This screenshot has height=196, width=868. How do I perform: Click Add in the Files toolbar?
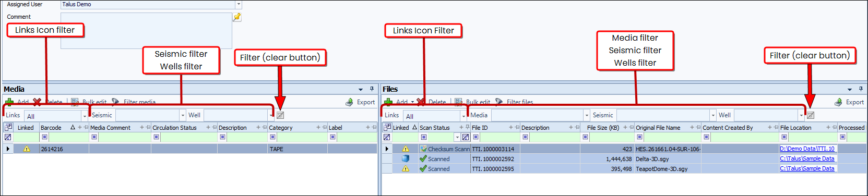point(396,102)
